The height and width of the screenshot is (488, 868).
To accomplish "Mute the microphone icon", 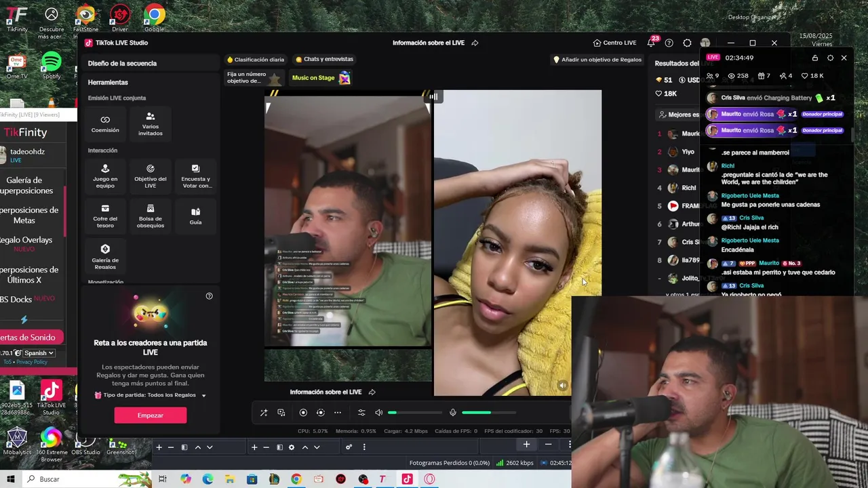I will pyautogui.click(x=453, y=413).
